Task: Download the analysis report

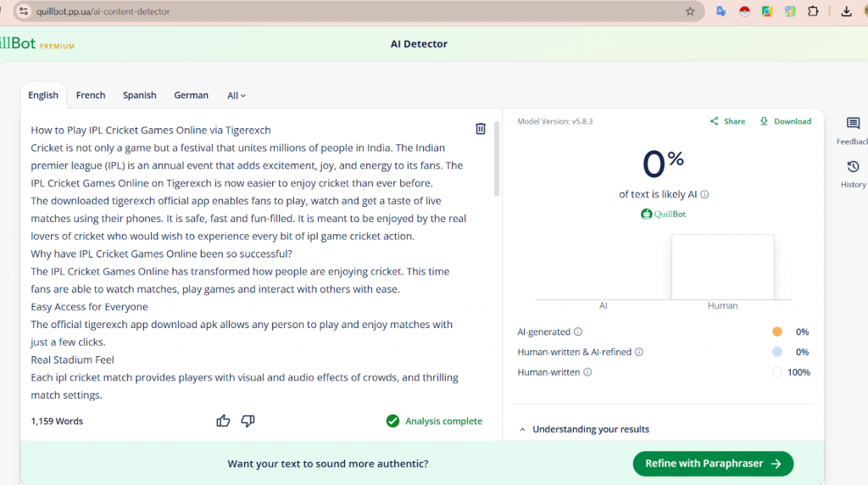Action: [785, 121]
